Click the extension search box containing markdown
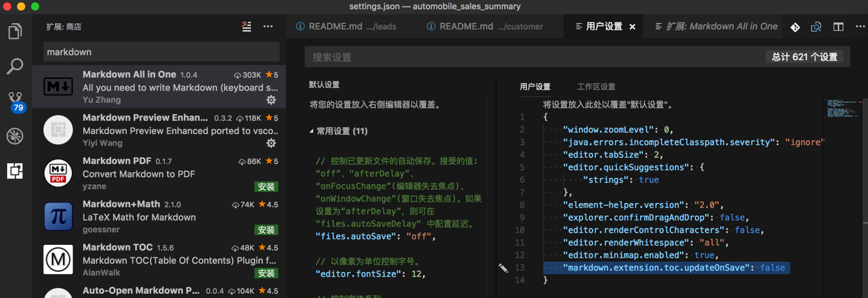868x298 pixels. [x=161, y=52]
